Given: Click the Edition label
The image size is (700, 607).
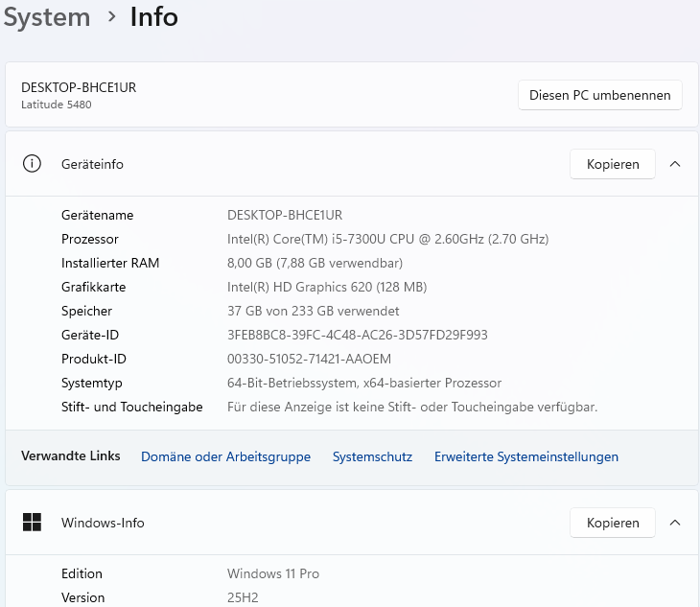Looking at the screenshot, I should pos(82,573).
